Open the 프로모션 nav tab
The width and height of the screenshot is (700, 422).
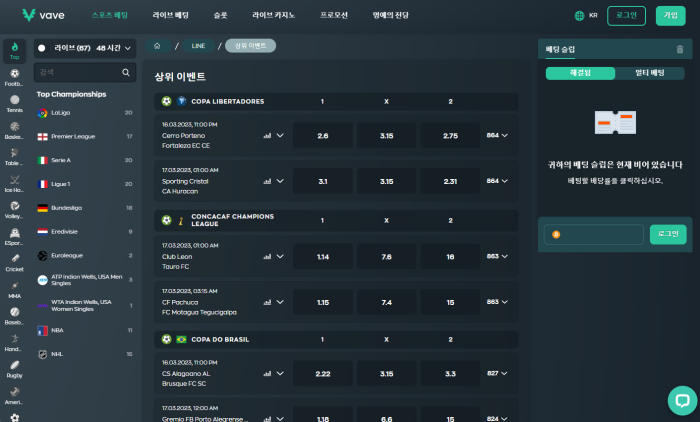pyautogui.click(x=334, y=15)
